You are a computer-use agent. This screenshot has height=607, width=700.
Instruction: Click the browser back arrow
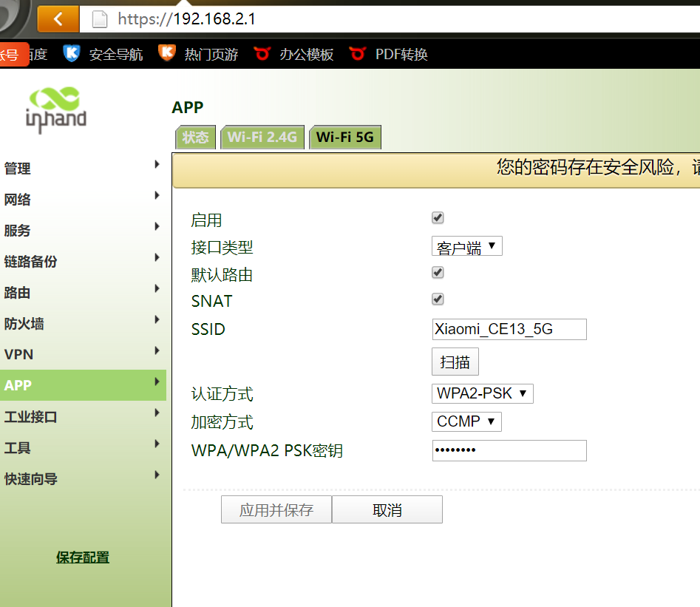click(x=58, y=19)
